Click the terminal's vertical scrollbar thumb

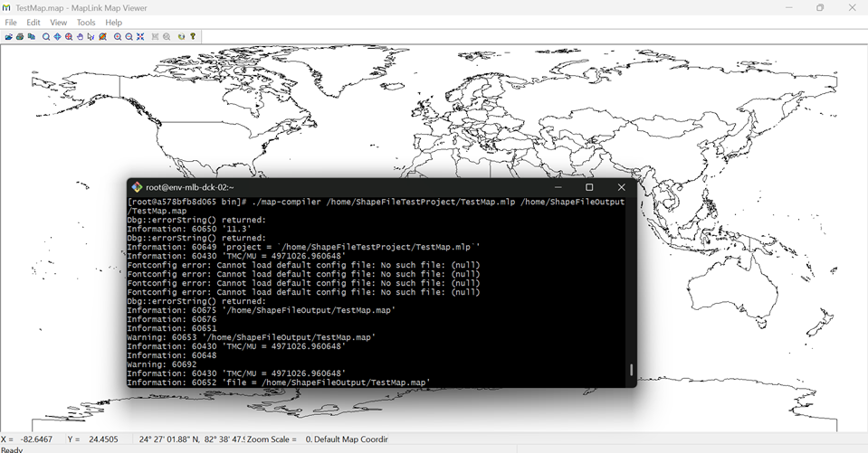[x=631, y=370]
